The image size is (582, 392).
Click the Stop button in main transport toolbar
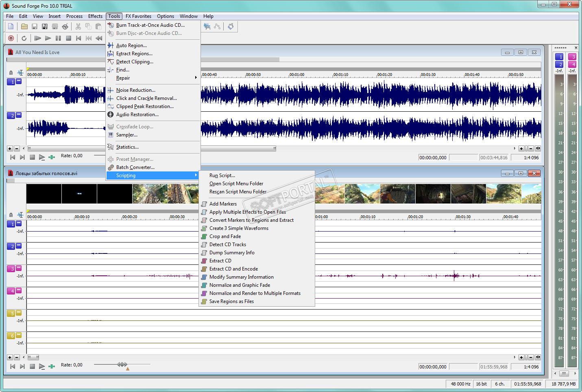click(68, 38)
